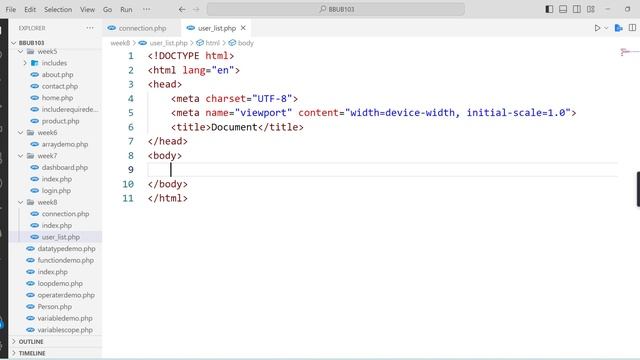Go back with the left arrow
The height and width of the screenshot is (360, 640).
pyautogui.click(x=182, y=9)
